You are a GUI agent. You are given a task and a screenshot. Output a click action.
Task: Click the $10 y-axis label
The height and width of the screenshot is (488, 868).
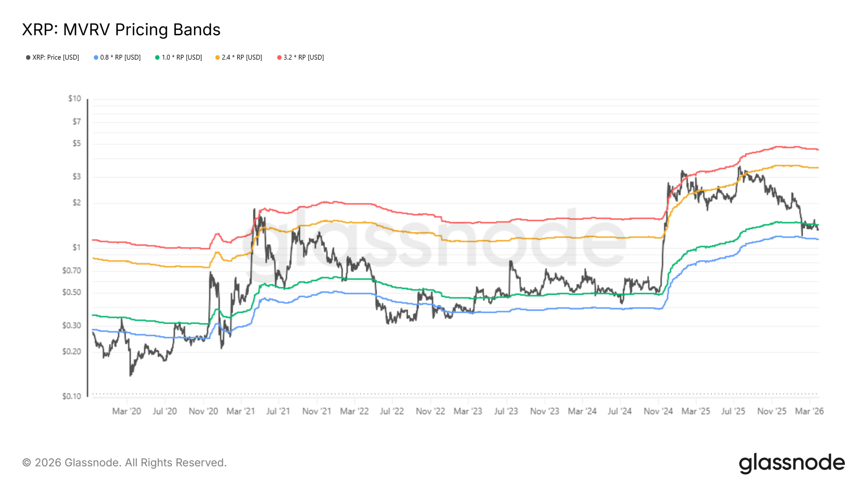[75, 99]
